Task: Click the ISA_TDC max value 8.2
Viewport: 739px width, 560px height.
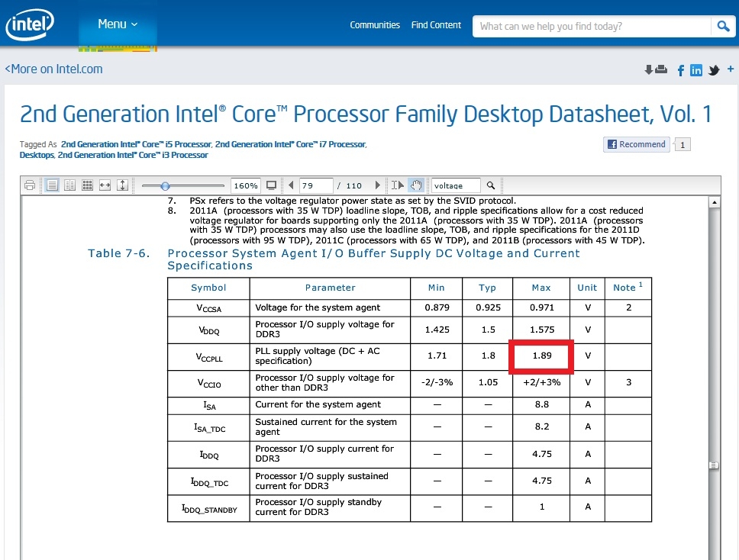Action: click(541, 426)
